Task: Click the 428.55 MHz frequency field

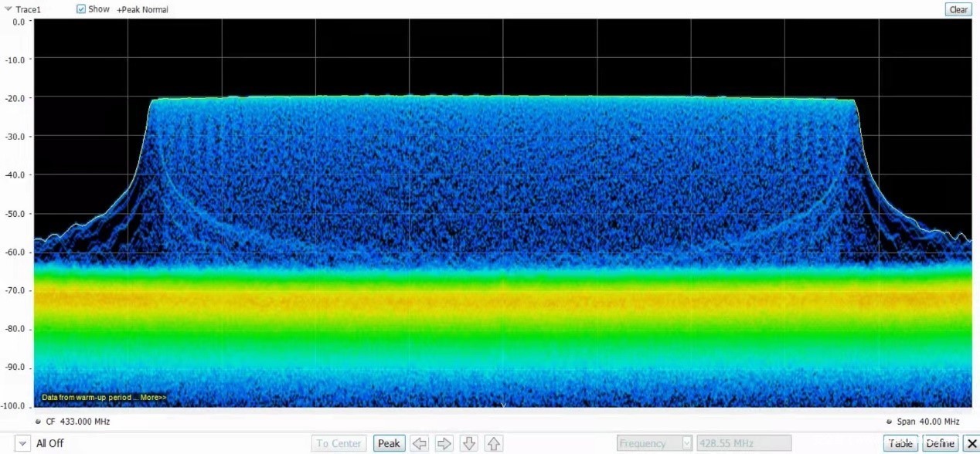Action: tap(743, 443)
